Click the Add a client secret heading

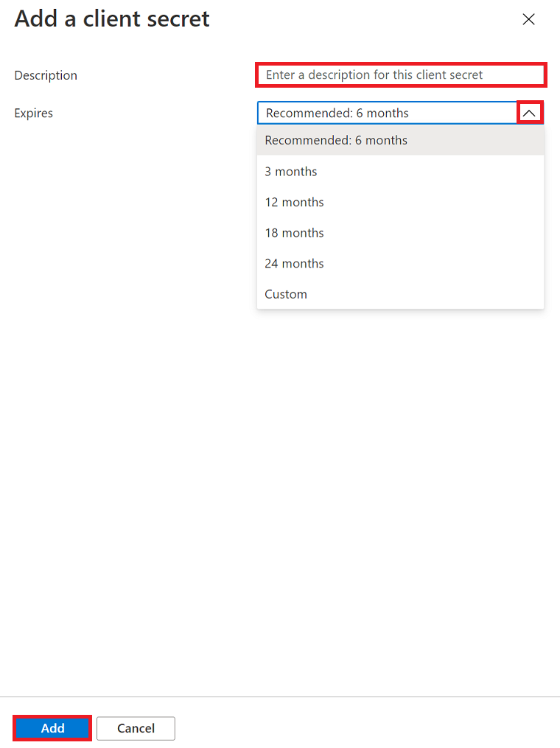(111, 19)
